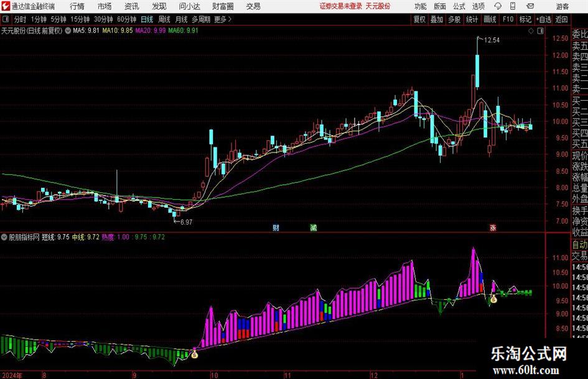Expand the 更多 period options
The height and width of the screenshot is (379, 588).
(x=223, y=19)
